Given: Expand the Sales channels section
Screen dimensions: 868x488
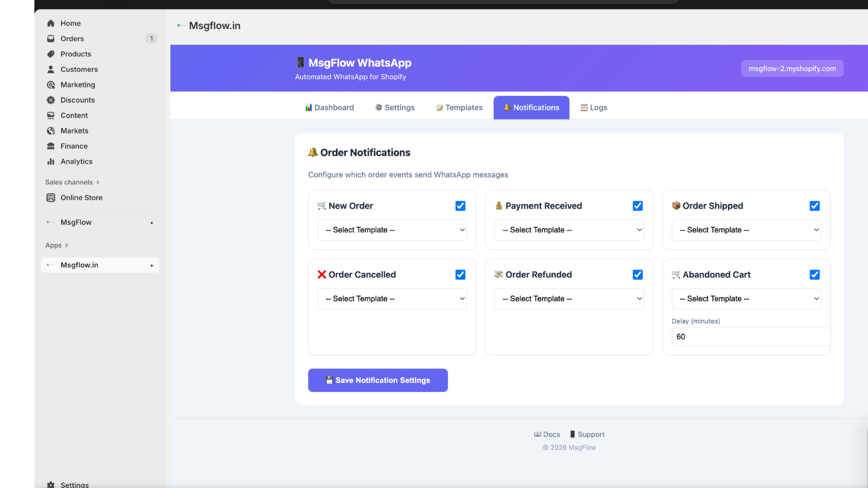Looking at the screenshot, I should (73, 182).
